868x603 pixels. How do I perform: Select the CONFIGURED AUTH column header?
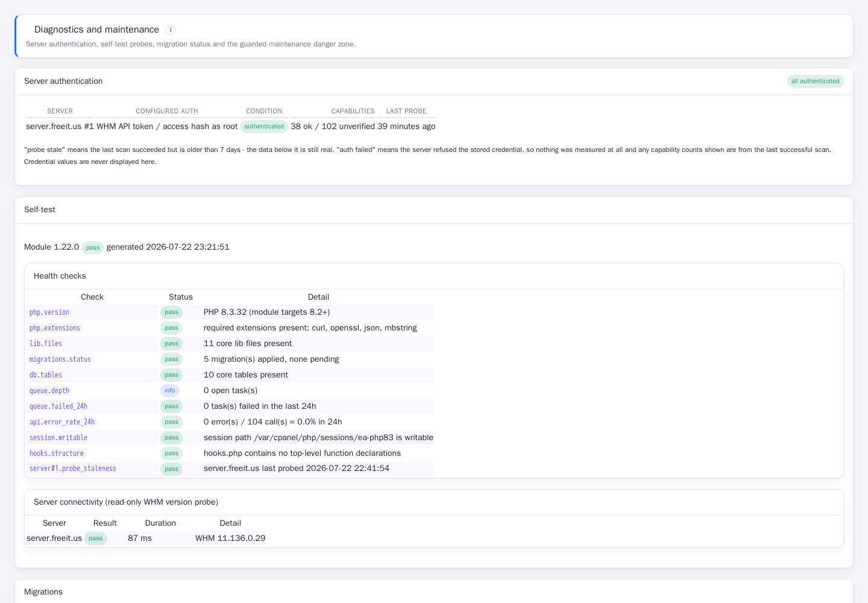(x=167, y=111)
